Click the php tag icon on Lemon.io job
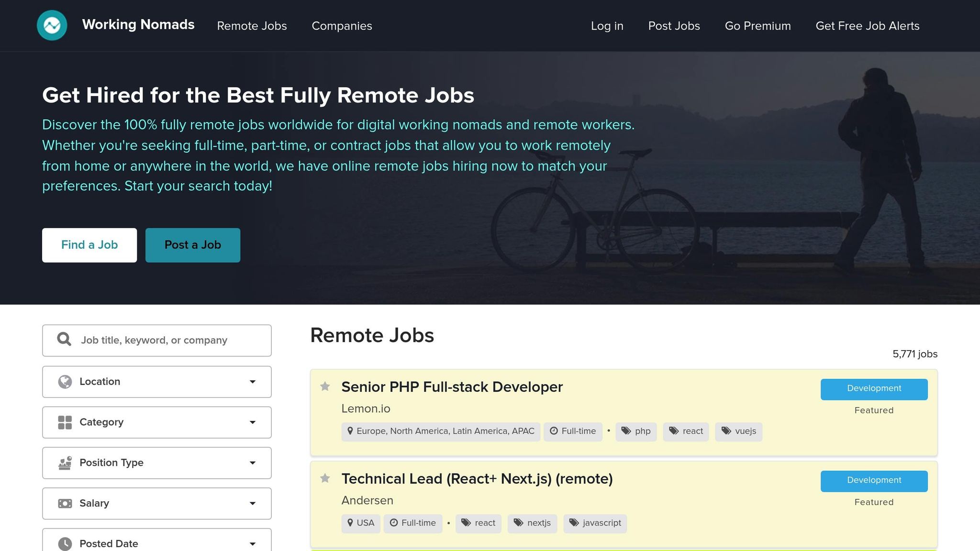Screen dimensions: 980x551 [x=626, y=431]
